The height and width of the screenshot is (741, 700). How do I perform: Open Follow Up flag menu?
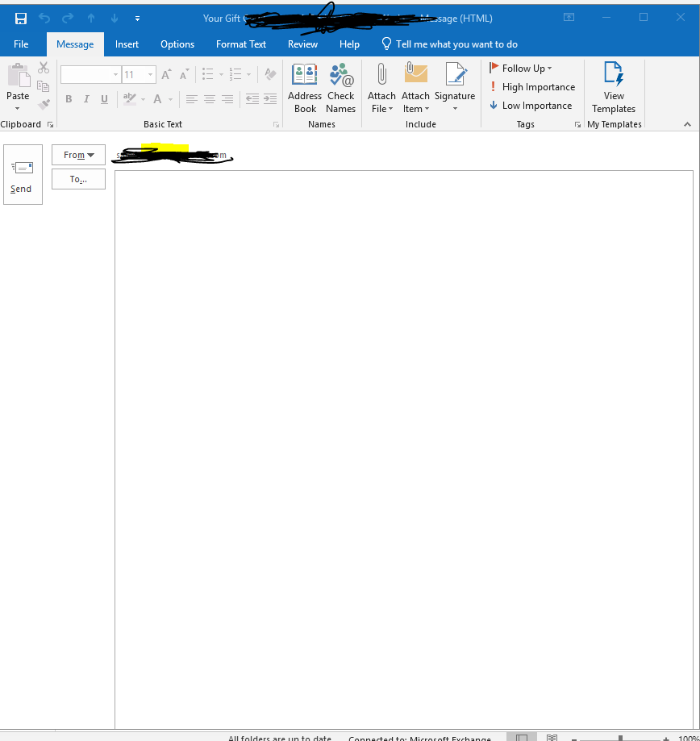tap(520, 69)
